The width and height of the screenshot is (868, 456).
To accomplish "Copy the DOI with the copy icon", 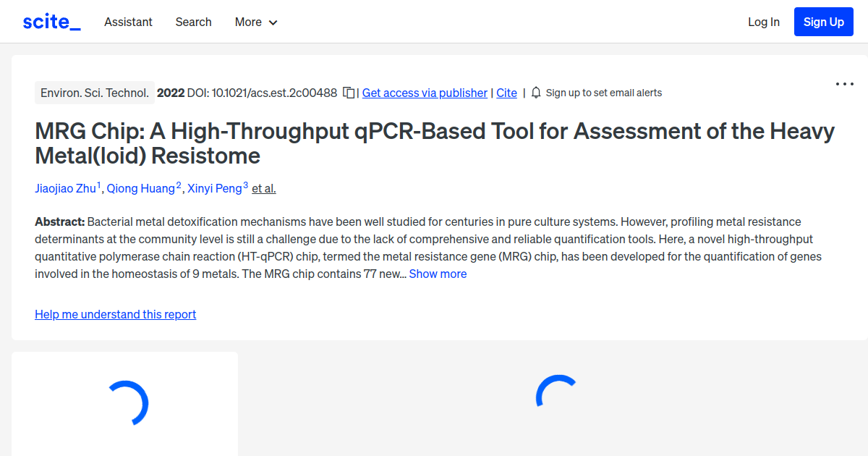I will tap(349, 93).
